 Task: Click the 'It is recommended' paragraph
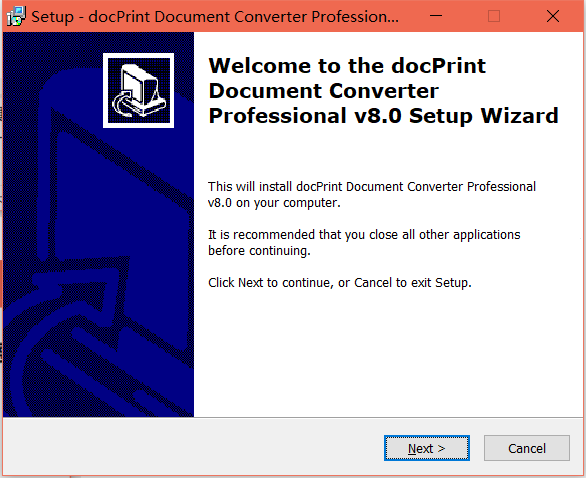pos(364,243)
